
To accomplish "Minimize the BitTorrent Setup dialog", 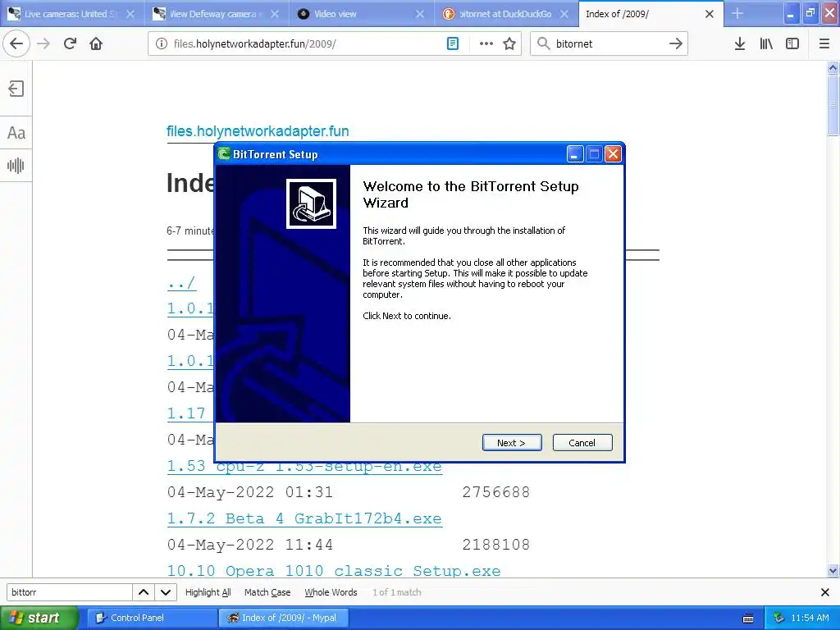I will 574,154.
